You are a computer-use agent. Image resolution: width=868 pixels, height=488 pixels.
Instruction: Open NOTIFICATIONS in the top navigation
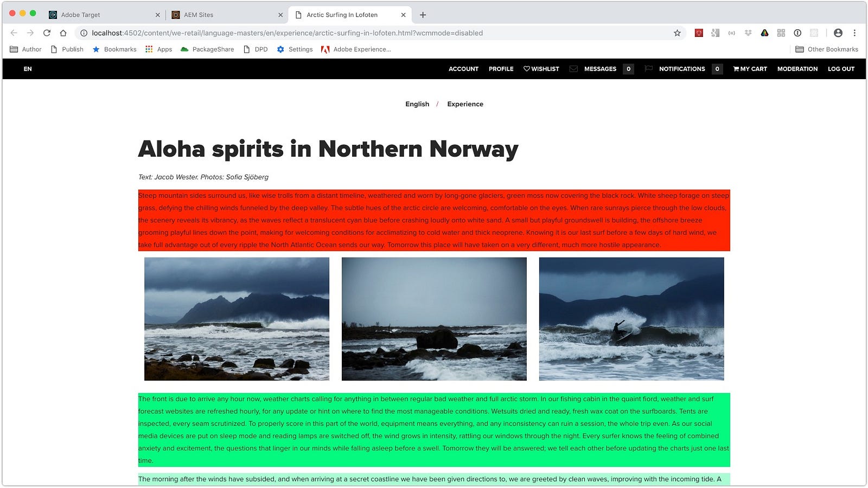(x=682, y=69)
